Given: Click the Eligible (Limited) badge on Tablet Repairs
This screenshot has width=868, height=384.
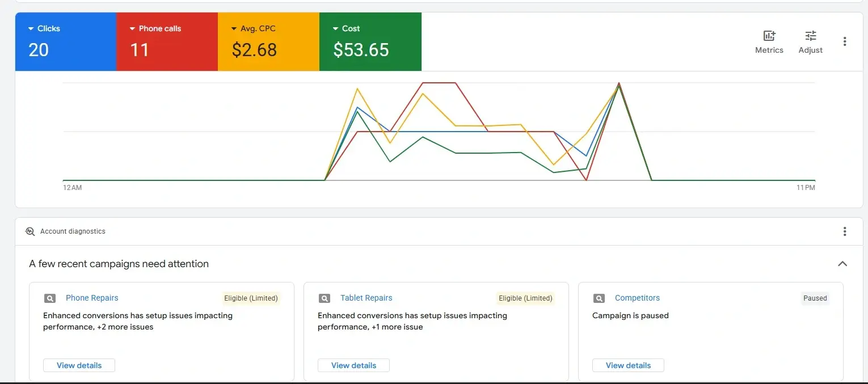Looking at the screenshot, I should click(x=525, y=298).
